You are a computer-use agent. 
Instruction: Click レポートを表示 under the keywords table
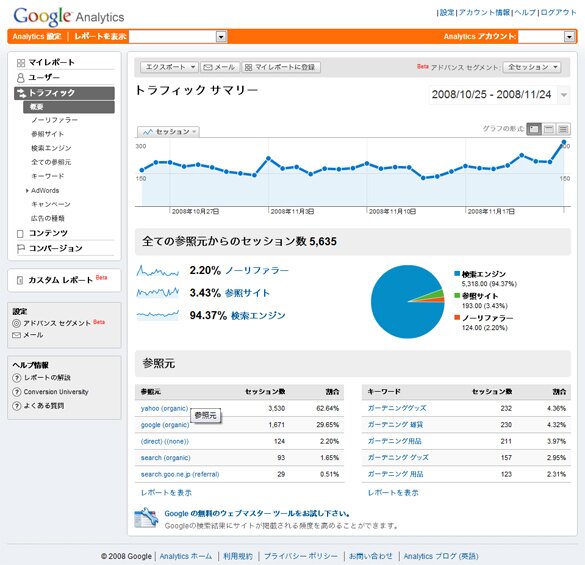point(393,493)
